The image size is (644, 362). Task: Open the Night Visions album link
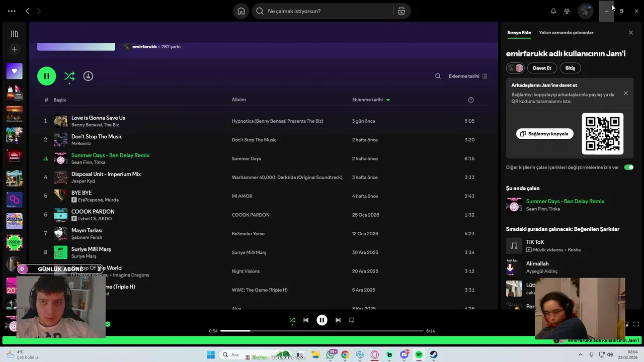(246, 271)
